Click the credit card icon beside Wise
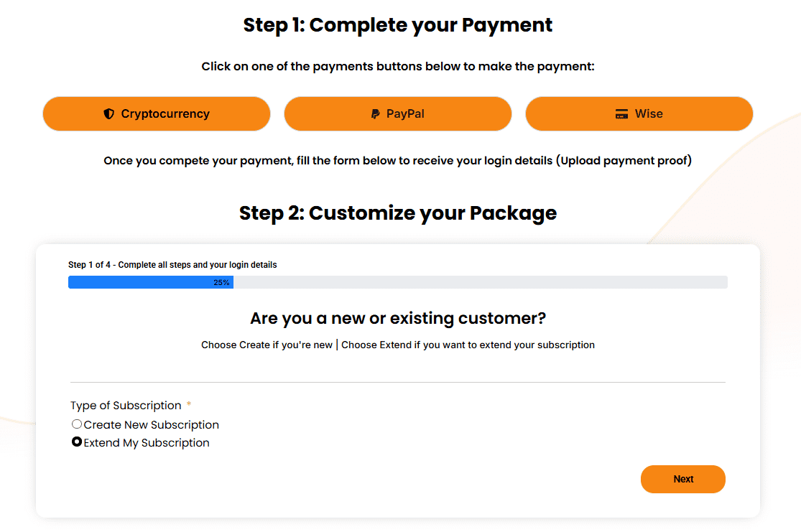Screen dimensions: 801x532 point(622,114)
